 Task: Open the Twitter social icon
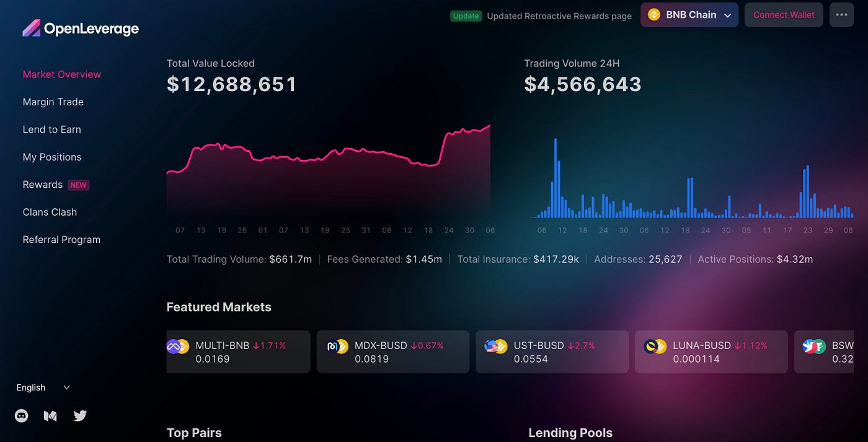point(80,415)
